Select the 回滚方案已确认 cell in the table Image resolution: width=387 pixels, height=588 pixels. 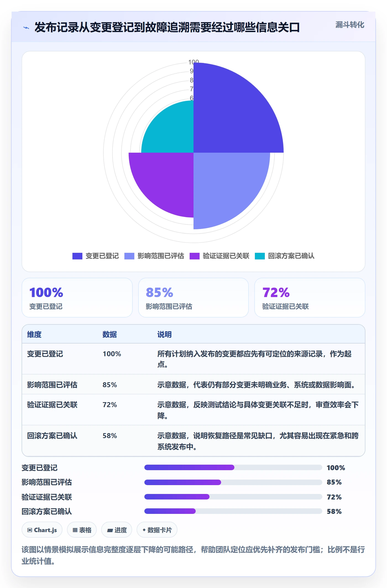tap(52, 436)
